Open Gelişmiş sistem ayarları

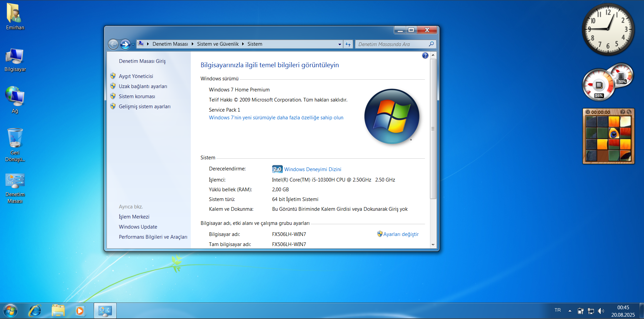tap(144, 107)
